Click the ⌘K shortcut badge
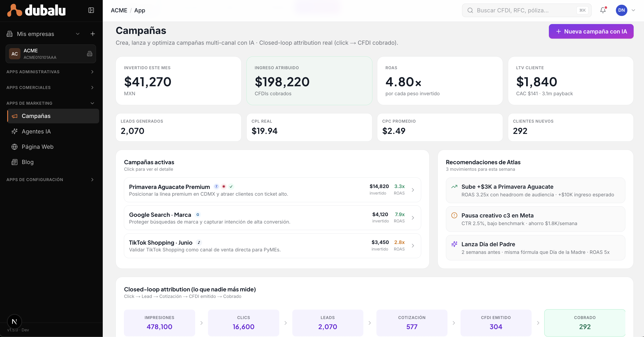 coord(582,10)
